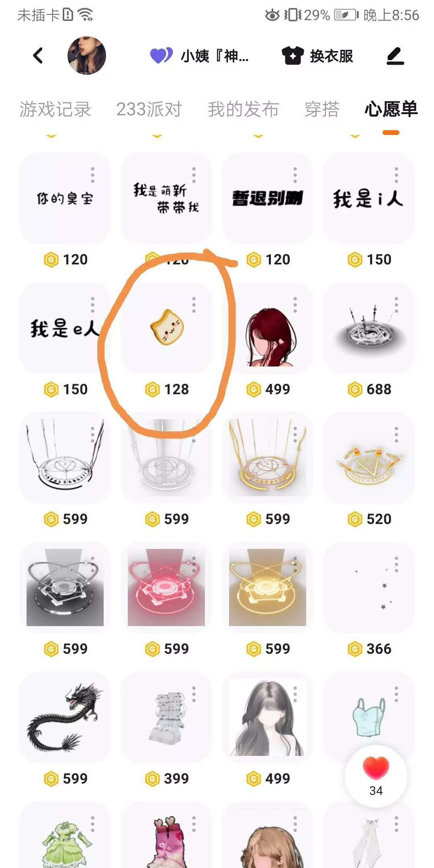Tap the coin price 688

369,389
